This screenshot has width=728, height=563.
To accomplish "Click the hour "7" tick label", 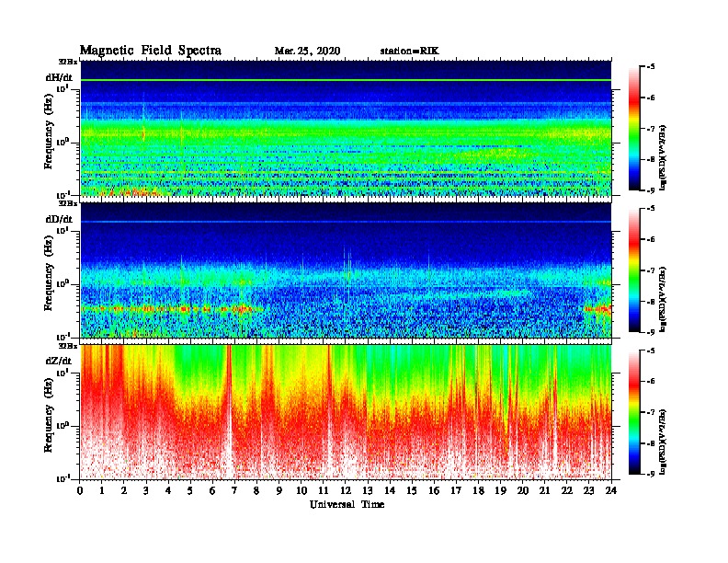I will point(234,490).
